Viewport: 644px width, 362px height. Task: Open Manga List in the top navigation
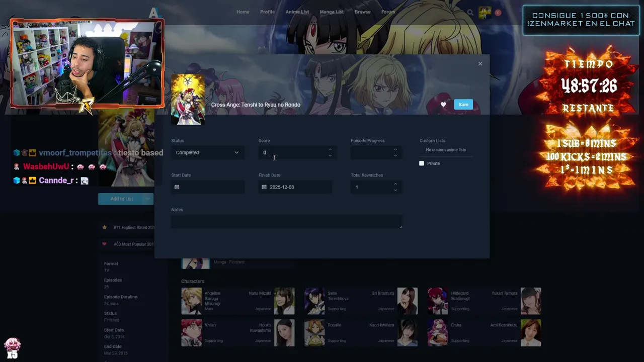pos(332,12)
